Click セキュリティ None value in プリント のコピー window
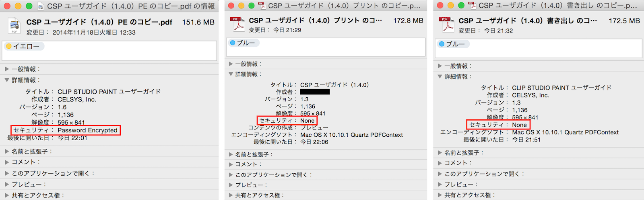Viewport: 644px width, 201px height. tap(307, 121)
